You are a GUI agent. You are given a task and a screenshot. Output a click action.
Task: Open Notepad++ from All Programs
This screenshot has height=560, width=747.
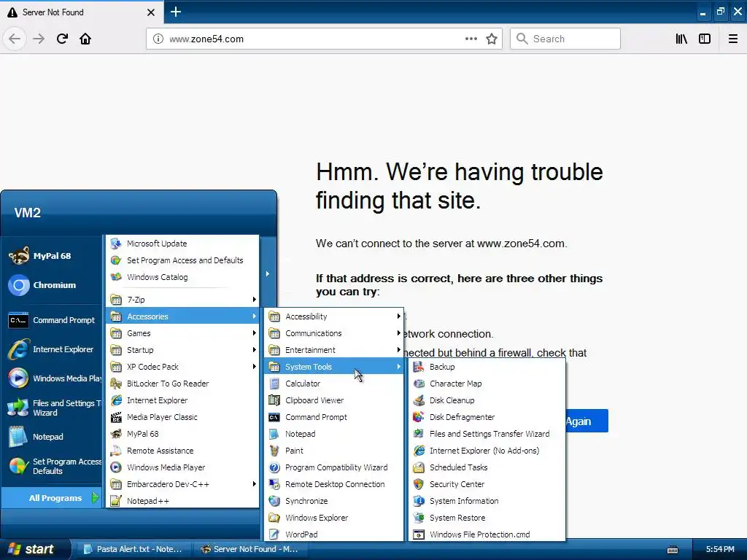point(183,500)
